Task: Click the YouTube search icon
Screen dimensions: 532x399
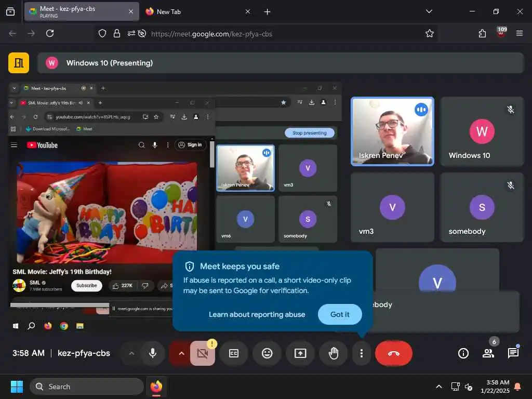Action: click(x=141, y=145)
